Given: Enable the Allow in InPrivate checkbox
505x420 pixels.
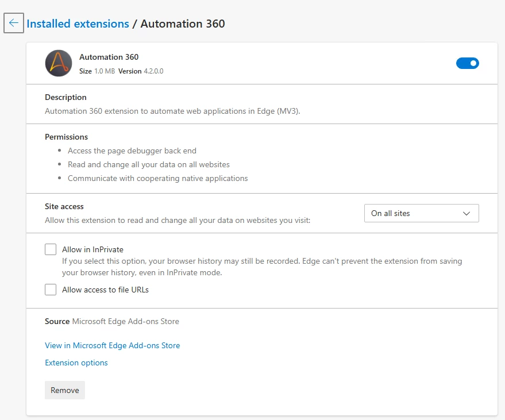Looking at the screenshot, I should 51,249.
